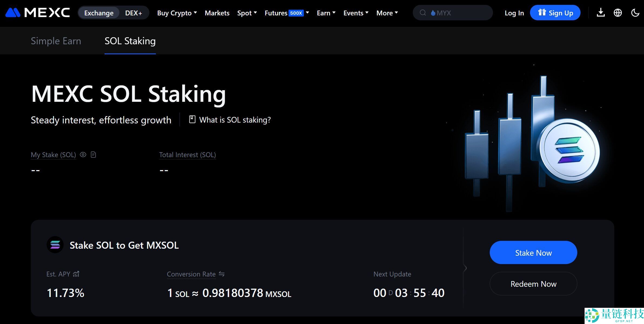Open the Markets menu item
Image resolution: width=644 pixels, height=324 pixels.
click(217, 13)
